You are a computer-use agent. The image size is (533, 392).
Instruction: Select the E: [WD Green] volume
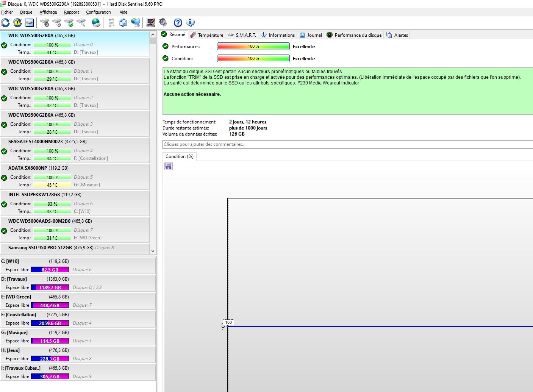[x=78, y=301]
